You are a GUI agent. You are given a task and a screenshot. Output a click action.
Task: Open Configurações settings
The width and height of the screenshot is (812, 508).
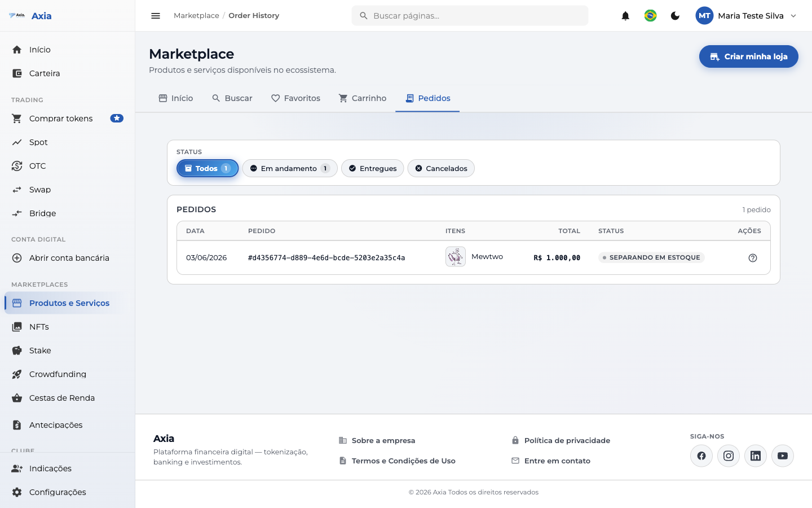click(x=68, y=492)
